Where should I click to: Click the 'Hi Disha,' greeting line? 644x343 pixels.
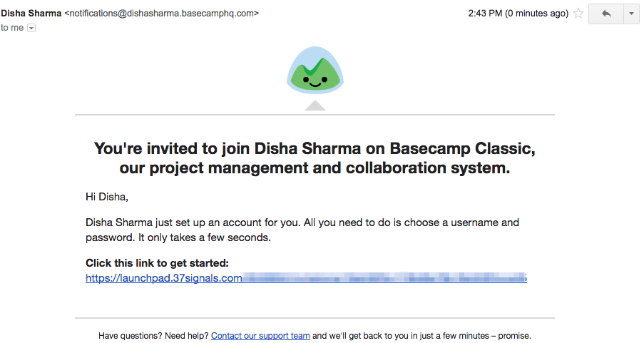coord(107,198)
